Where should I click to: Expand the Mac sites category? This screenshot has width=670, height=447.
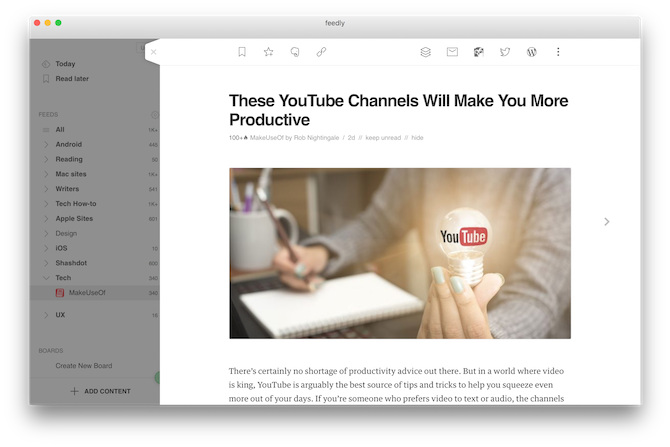pos(46,174)
